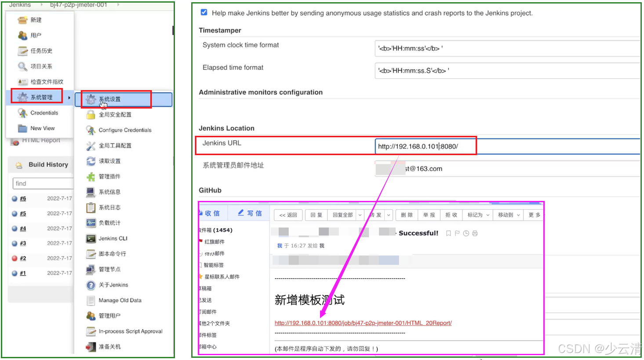The width and height of the screenshot is (644, 360).
Task: Click the New View folder icon
Action: coord(22,128)
